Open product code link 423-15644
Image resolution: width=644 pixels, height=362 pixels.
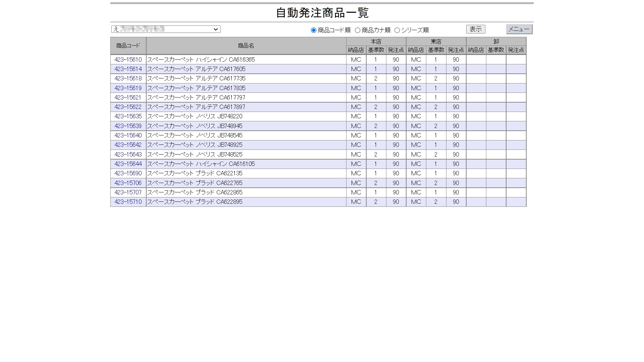[x=128, y=164]
